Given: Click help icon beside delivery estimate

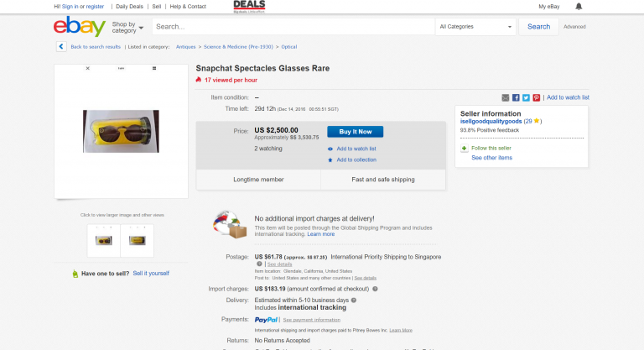Looking at the screenshot, I should pyautogui.click(x=355, y=300).
